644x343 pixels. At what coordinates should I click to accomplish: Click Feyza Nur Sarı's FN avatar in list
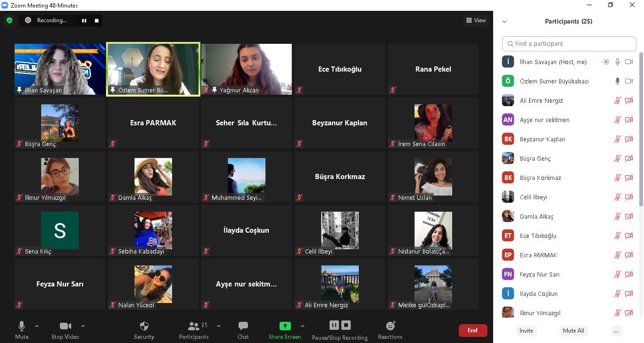(x=508, y=274)
